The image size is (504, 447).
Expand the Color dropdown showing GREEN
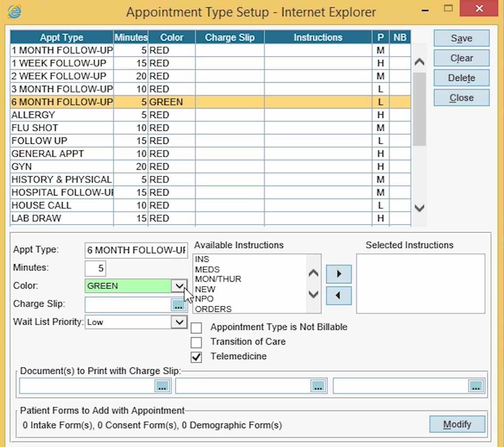[178, 286]
